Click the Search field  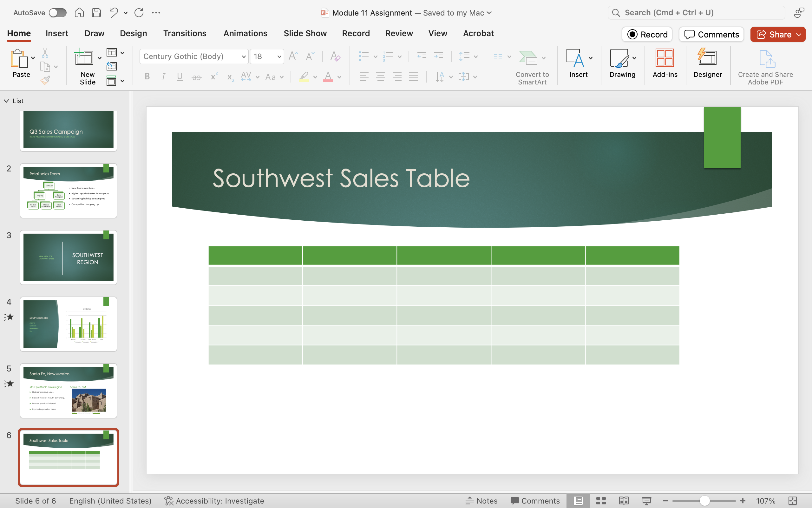click(x=696, y=13)
